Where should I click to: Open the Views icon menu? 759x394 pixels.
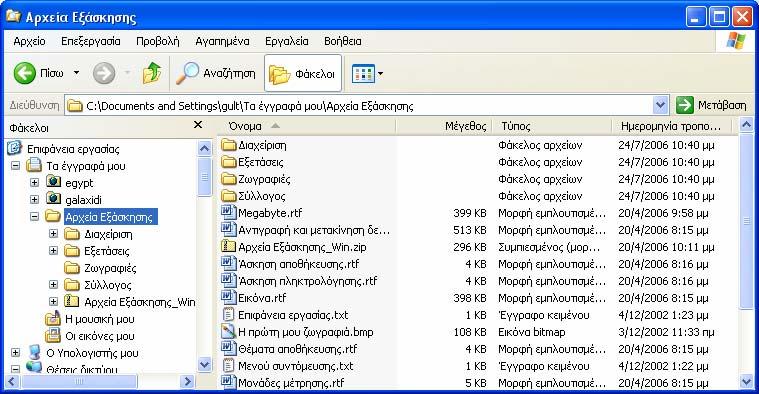tap(363, 74)
